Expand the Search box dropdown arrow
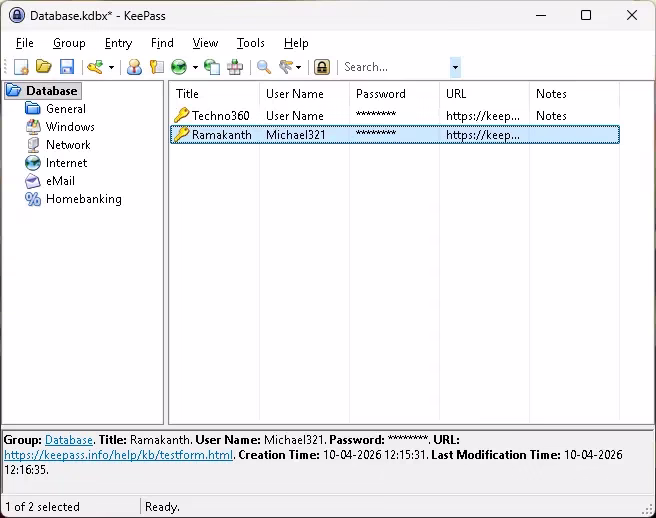This screenshot has height=518, width=656. click(x=455, y=67)
